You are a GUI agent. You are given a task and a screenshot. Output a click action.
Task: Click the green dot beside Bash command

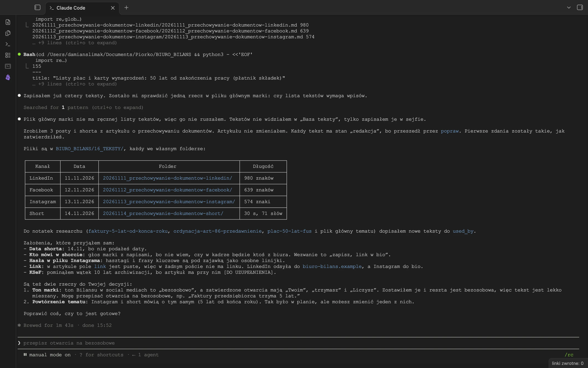[19, 54]
